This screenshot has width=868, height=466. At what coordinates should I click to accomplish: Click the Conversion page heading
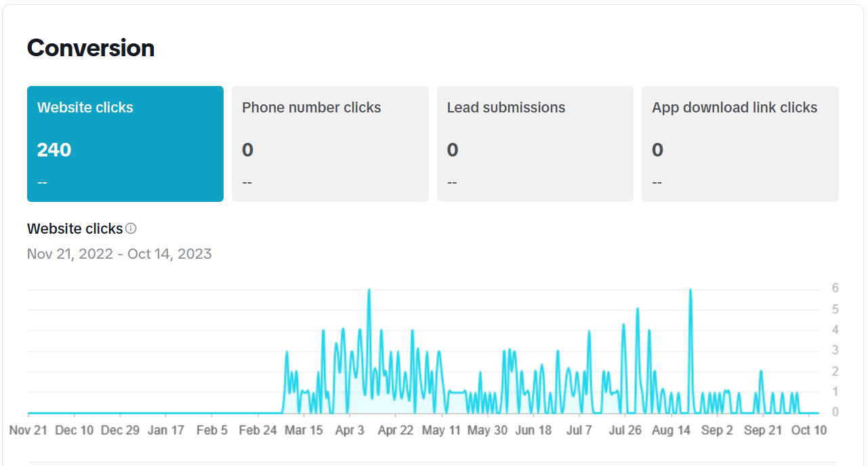tap(90, 47)
